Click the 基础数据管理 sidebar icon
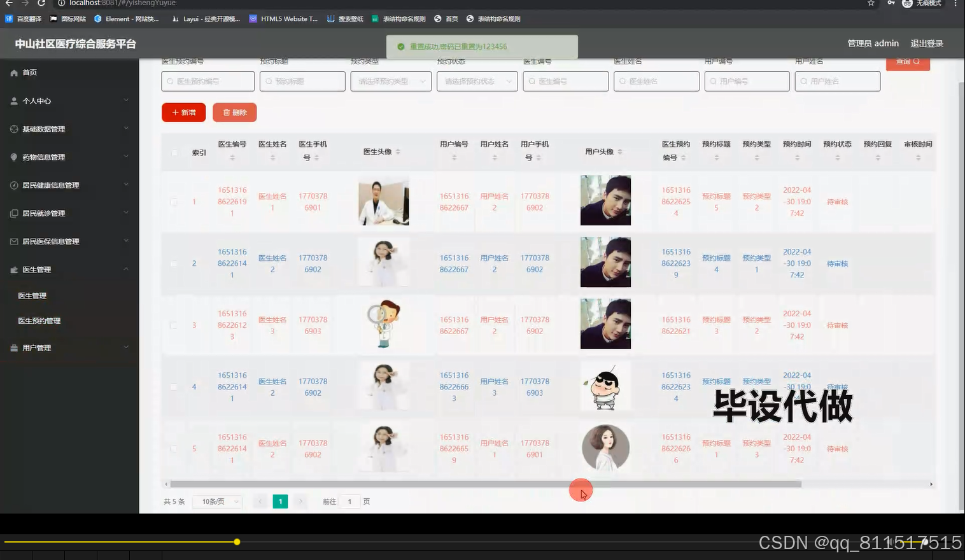 tap(14, 129)
